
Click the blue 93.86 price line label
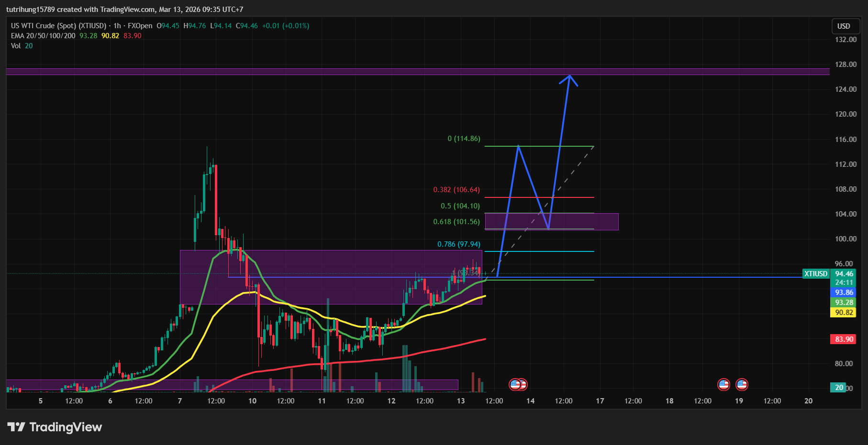[844, 293]
